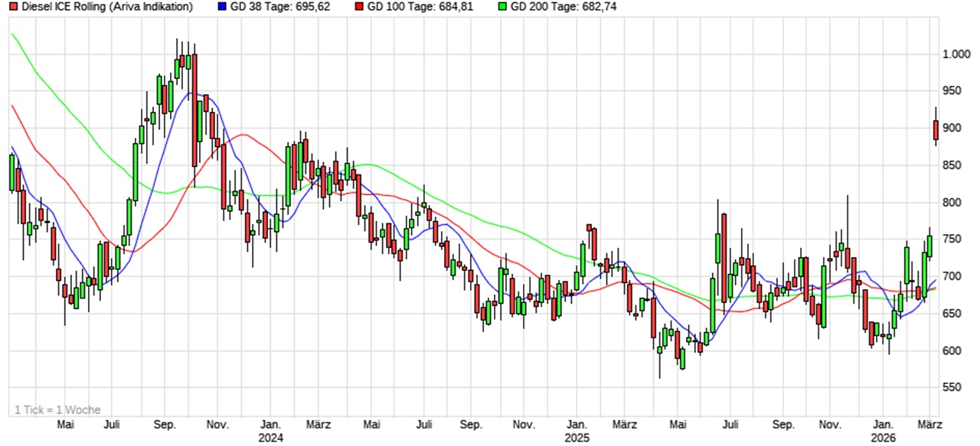The width and height of the screenshot is (980, 446).
Task: Expand the 2024 year label on the time axis
Action: [x=272, y=437]
